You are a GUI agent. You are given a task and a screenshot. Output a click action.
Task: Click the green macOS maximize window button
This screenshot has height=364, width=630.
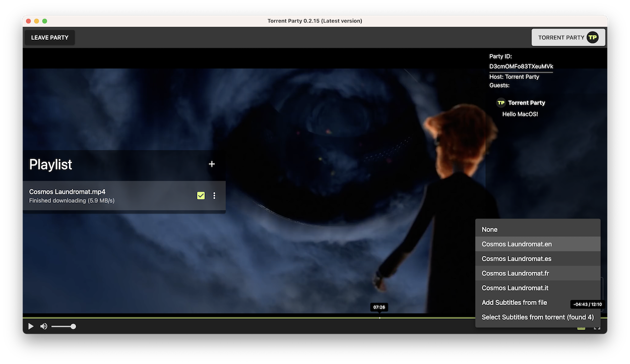tap(45, 21)
